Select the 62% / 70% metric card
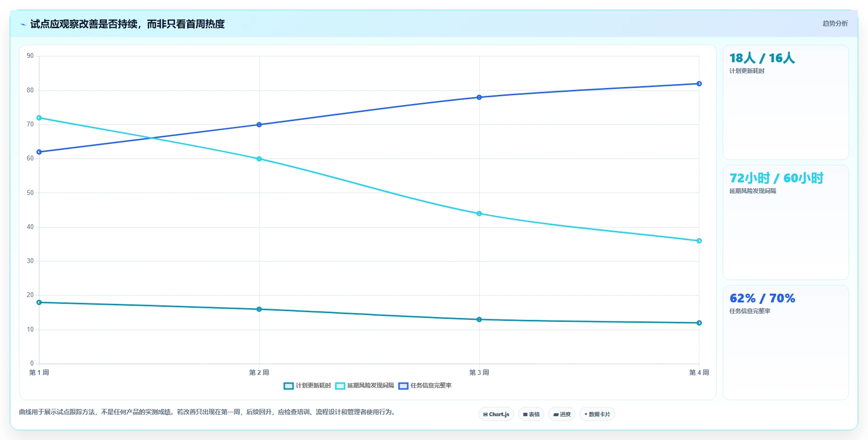The height and width of the screenshot is (440, 868). click(x=786, y=343)
